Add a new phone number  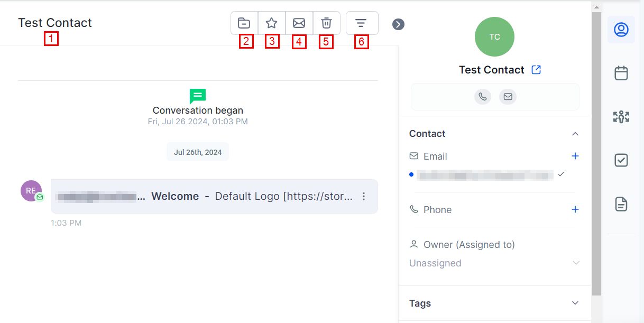click(575, 209)
